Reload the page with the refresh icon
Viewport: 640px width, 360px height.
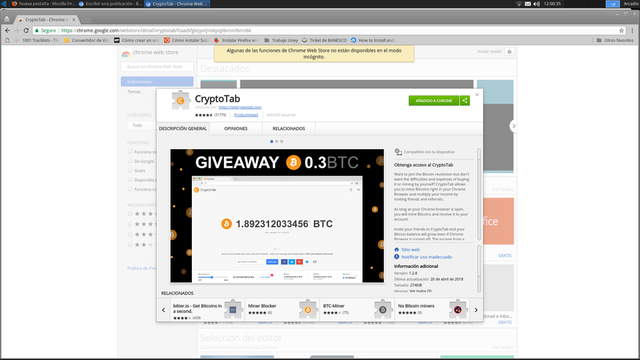[x=26, y=30]
